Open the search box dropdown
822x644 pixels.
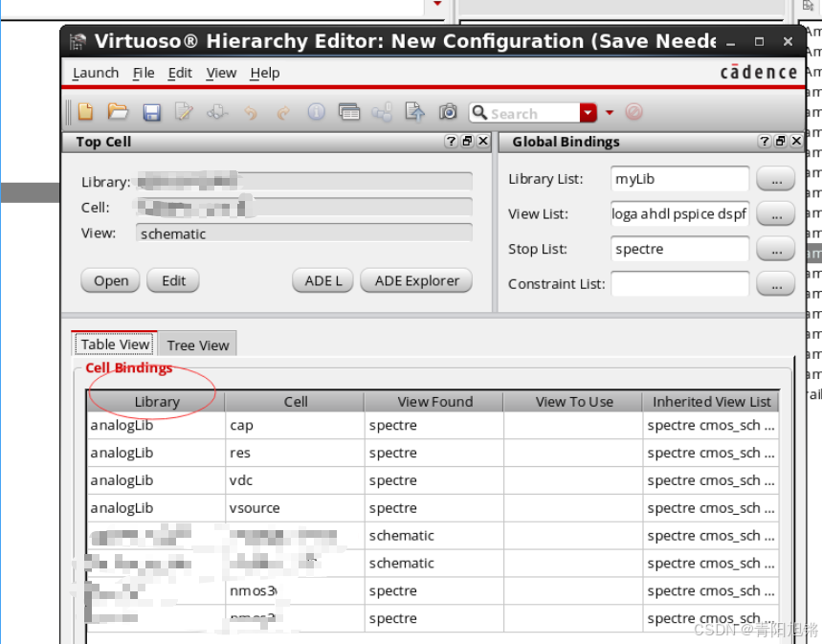click(x=588, y=112)
